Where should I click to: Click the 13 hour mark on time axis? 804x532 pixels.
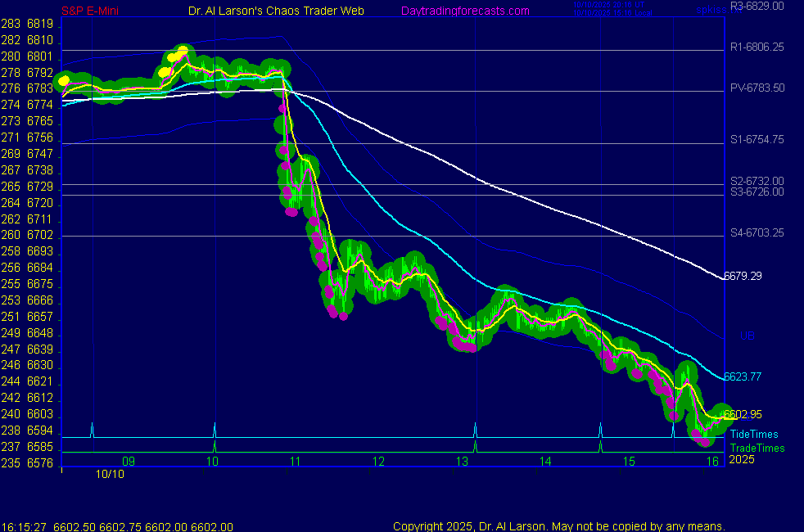pos(462,462)
